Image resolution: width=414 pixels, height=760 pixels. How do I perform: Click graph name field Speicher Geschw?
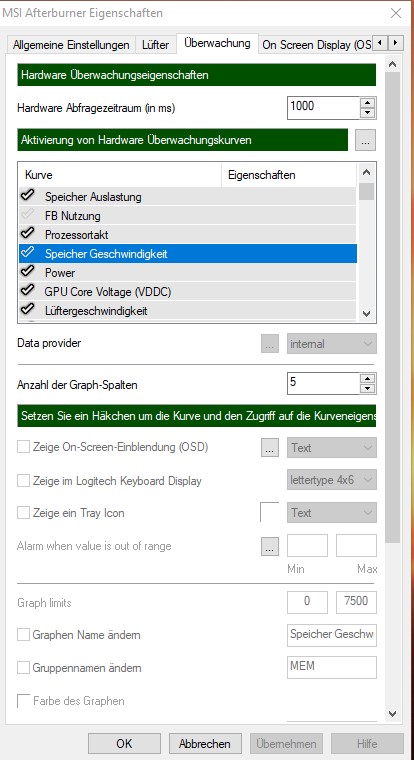click(x=332, y=634)
